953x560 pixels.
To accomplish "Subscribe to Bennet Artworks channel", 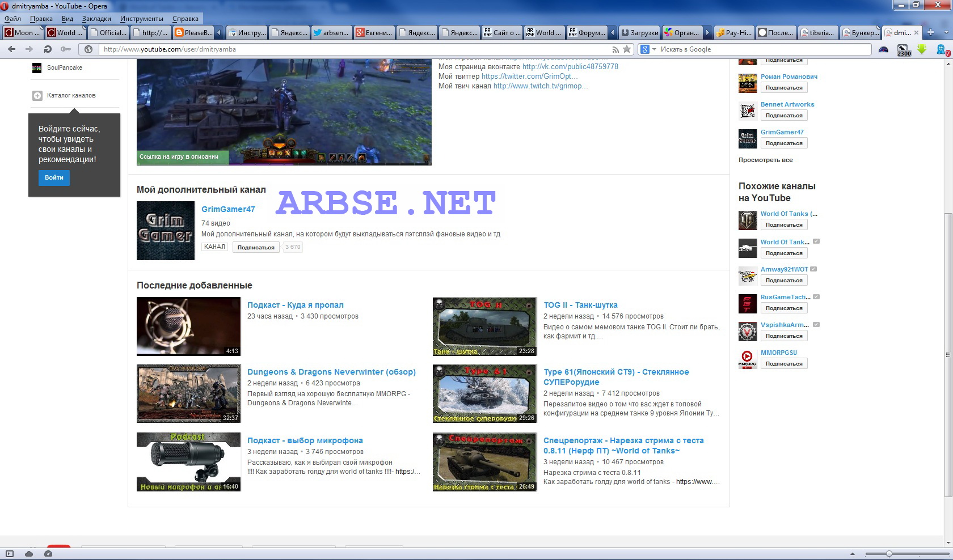I will tap(784, 116).
